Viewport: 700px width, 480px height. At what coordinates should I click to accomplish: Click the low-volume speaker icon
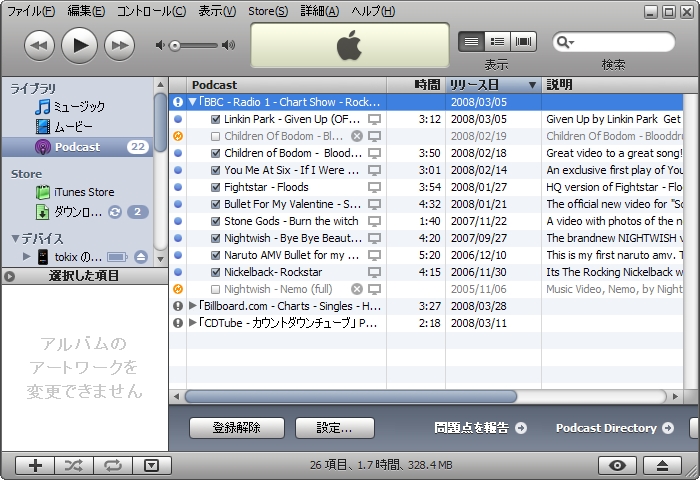tap(159, 45)
